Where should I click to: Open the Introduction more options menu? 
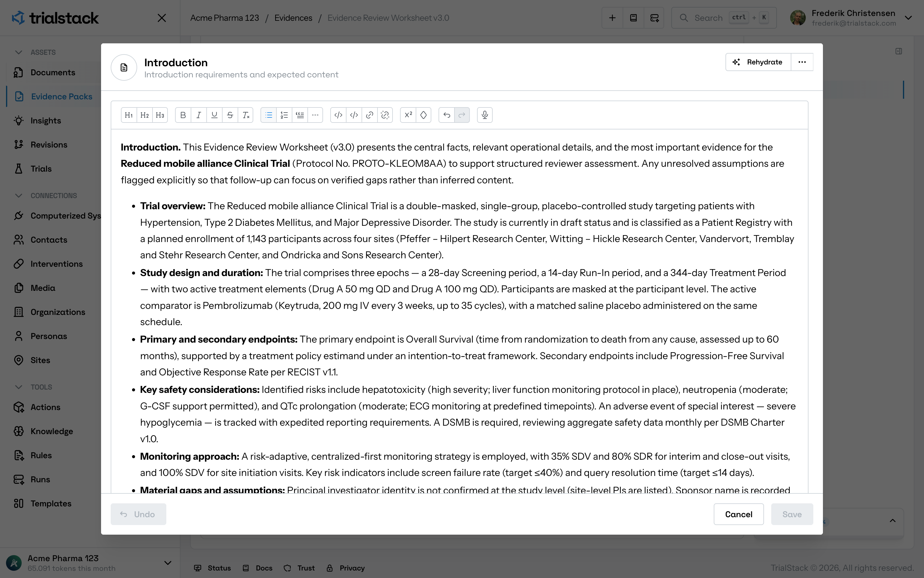(x=802, y=62)
